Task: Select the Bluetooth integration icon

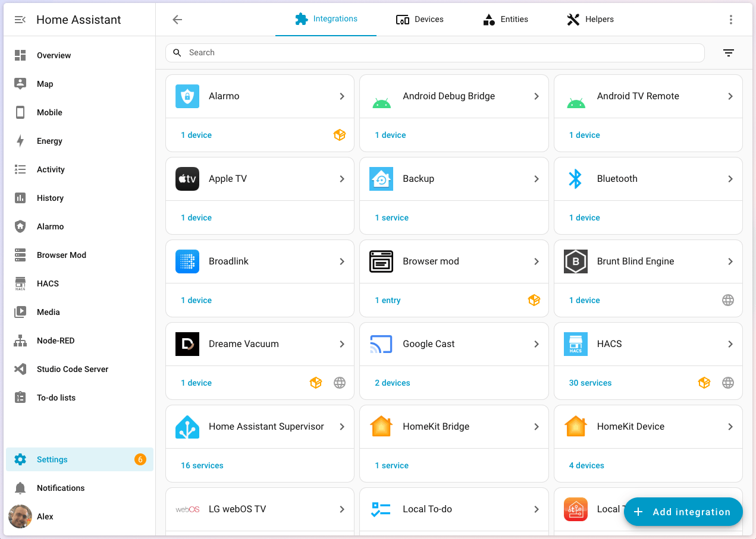Action: pos(575,178)
